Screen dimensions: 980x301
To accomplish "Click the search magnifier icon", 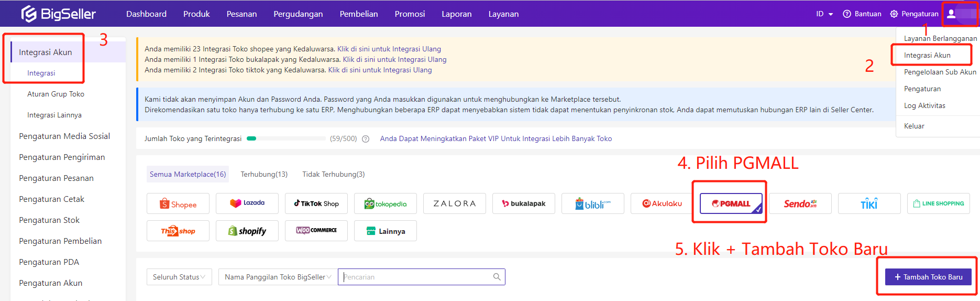I will [x=497, y=277].
